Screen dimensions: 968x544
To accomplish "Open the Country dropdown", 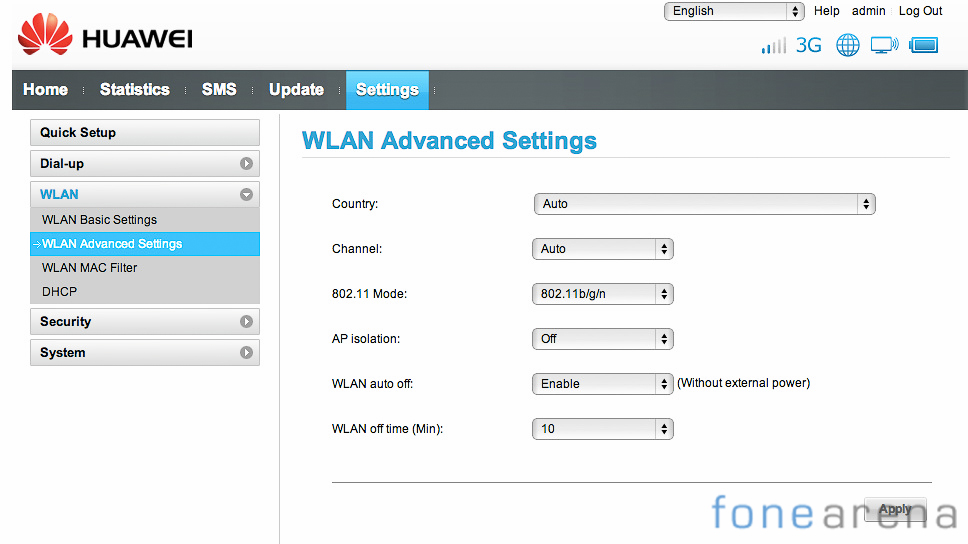I will click(704, 204).
